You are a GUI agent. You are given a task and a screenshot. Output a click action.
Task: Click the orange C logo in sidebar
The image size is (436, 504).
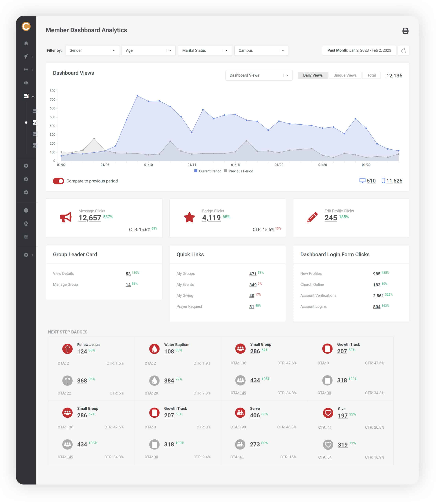26,26
